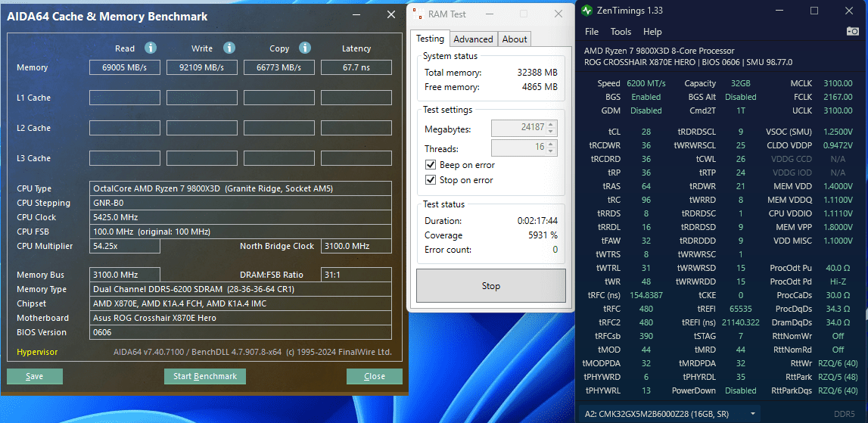Click the ZenTimings app logo icon
The width and height of the screenshot is (868, 423).
(x=586, y=11)
